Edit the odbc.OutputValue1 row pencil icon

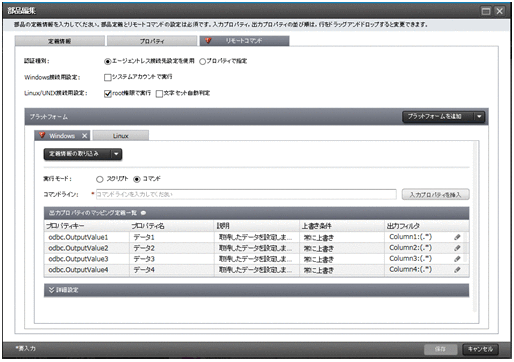pos(457,237)
